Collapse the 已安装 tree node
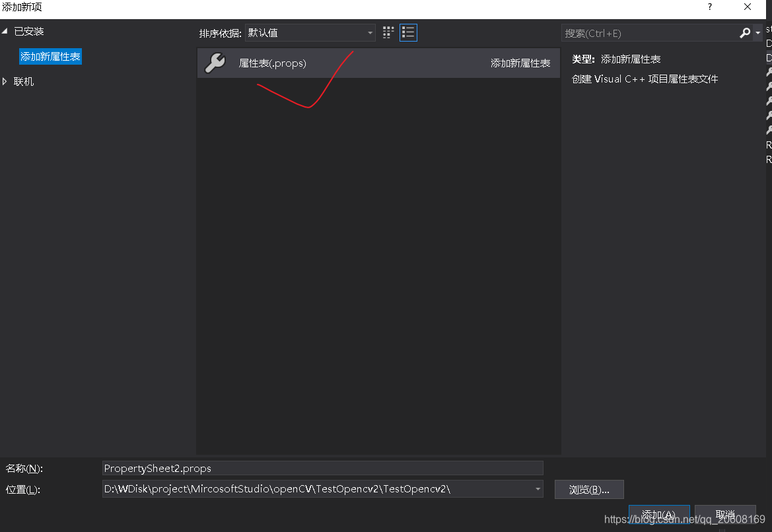772x532 pixels. coord(5,31)
